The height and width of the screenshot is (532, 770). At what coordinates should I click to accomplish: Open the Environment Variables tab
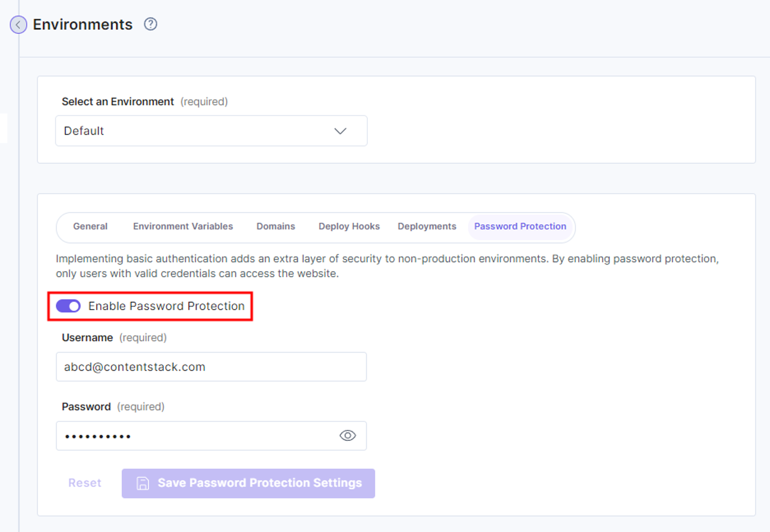pos(183,226)
